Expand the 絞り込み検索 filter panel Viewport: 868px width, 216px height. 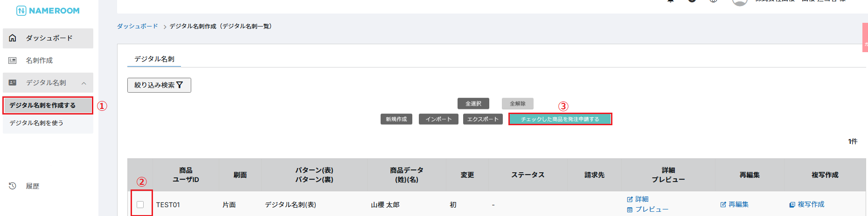(x=159, y=85)
